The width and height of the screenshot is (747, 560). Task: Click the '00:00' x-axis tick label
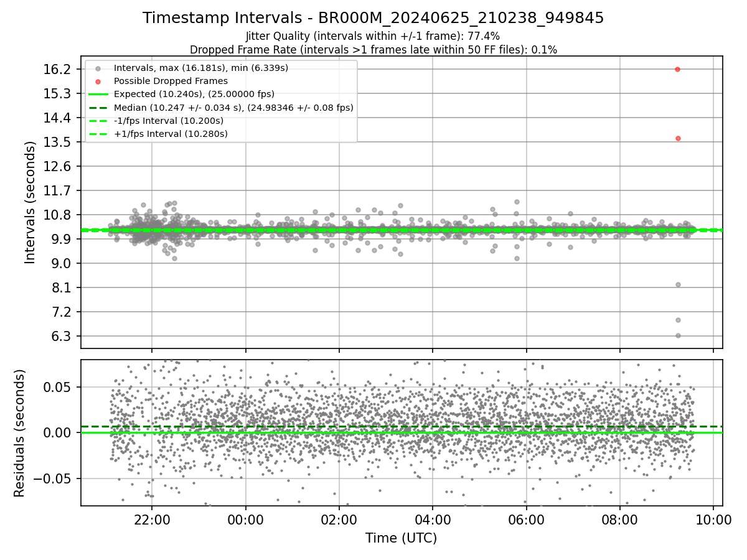pos(245,520)
